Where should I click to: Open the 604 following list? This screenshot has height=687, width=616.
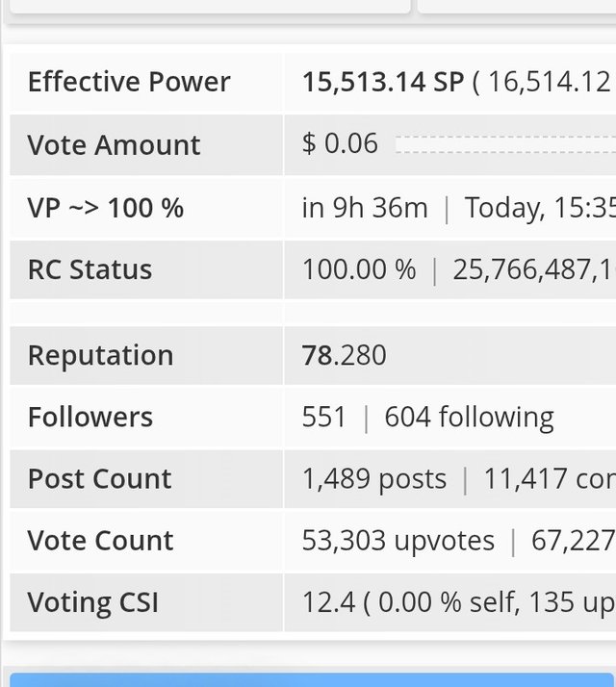coord(469,417)
